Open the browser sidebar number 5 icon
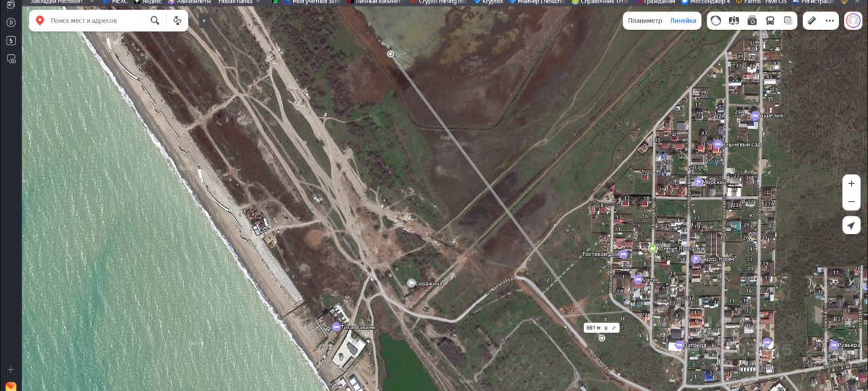Viewport: 868px width, 391px height. [11, 41]
